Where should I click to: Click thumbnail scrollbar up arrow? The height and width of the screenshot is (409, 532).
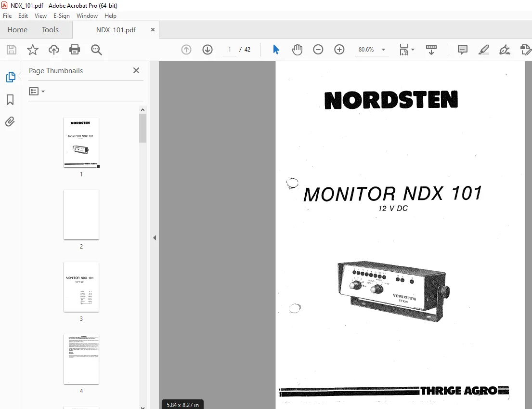coord(143,110)
